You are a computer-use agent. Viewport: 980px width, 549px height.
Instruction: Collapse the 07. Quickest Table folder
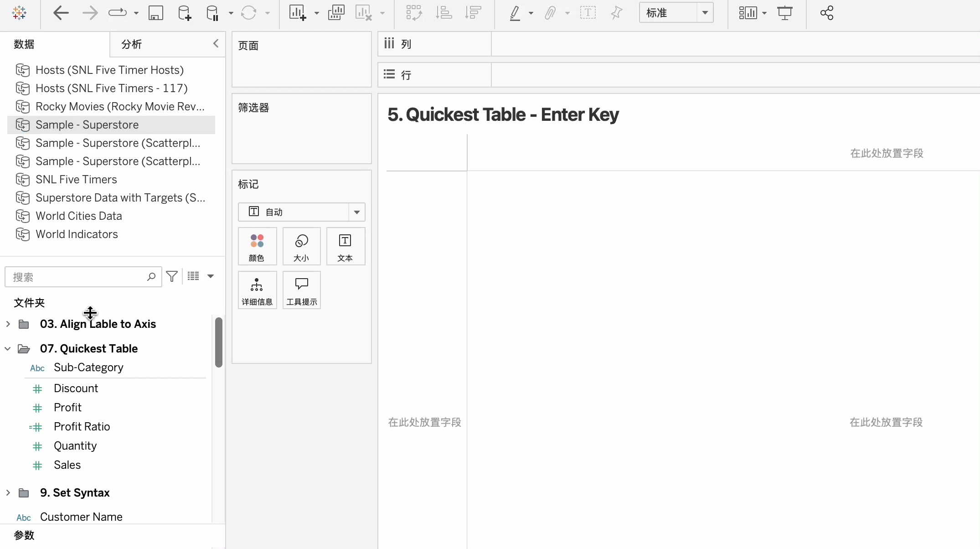click(x=8, y=349)
